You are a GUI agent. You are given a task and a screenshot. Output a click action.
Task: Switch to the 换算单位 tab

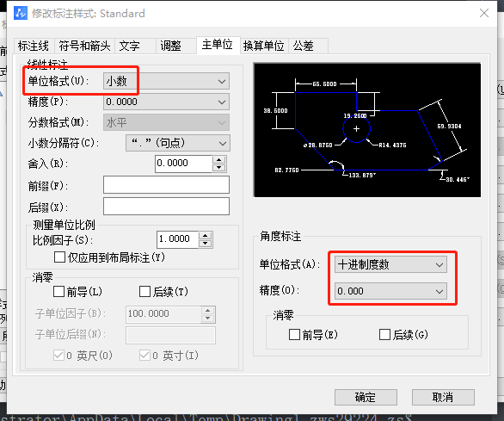[263, 46]
